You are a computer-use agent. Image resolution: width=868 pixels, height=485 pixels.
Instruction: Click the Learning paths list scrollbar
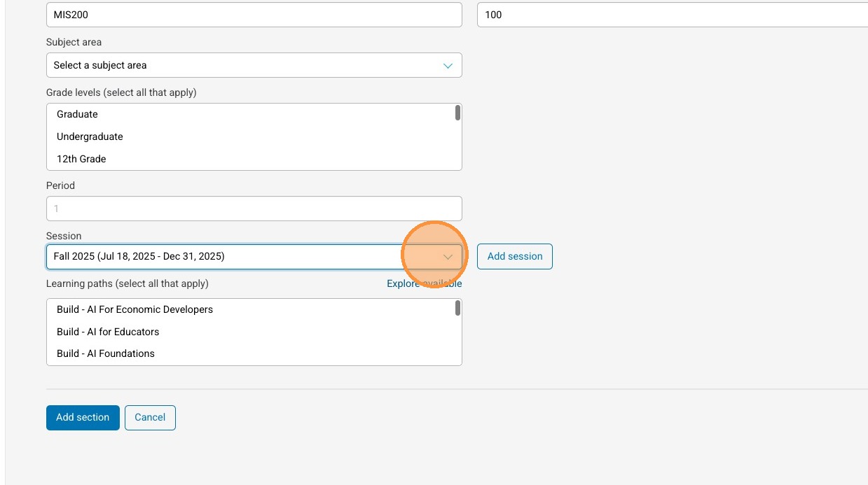click(x=457, y=308)
